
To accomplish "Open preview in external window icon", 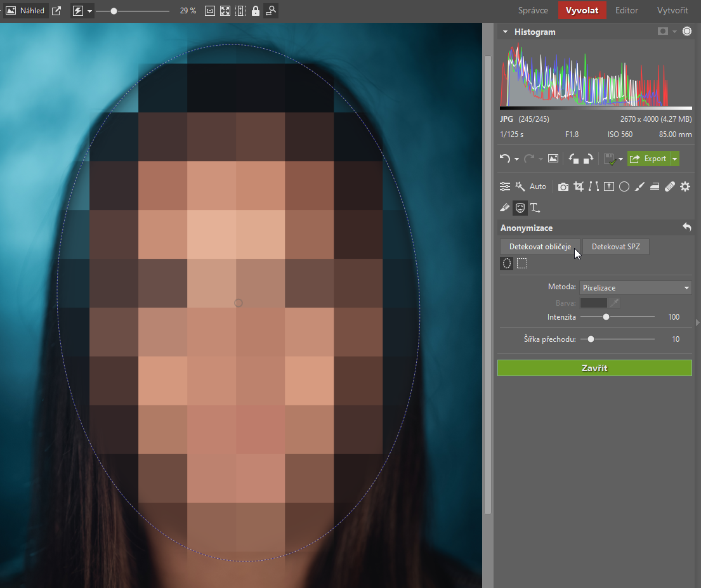I will click(x=56, y=11).
